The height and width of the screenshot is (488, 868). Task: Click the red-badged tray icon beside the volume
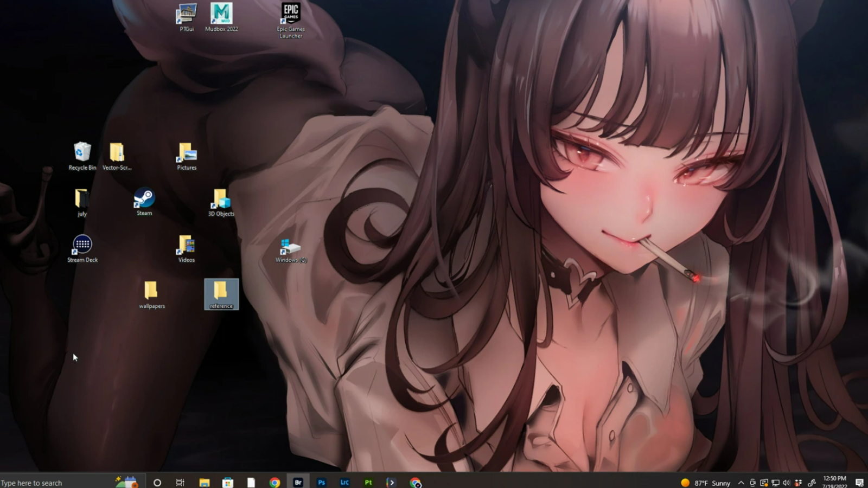[799, 483]
